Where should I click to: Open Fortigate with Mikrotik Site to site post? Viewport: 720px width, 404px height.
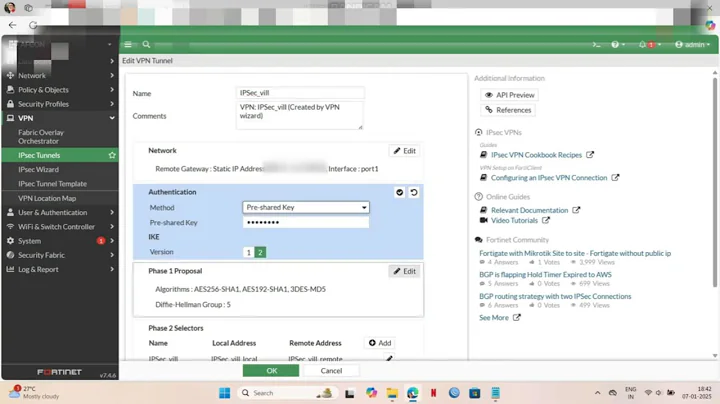click(575, 253)
